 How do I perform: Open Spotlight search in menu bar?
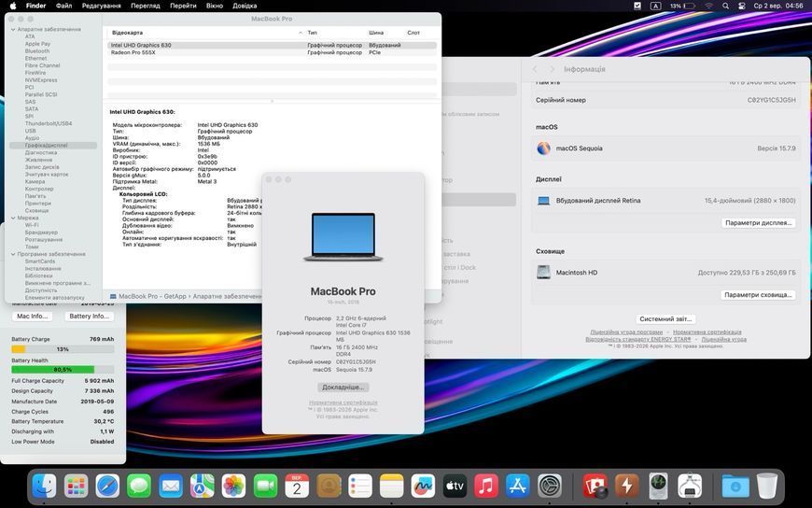726,6
